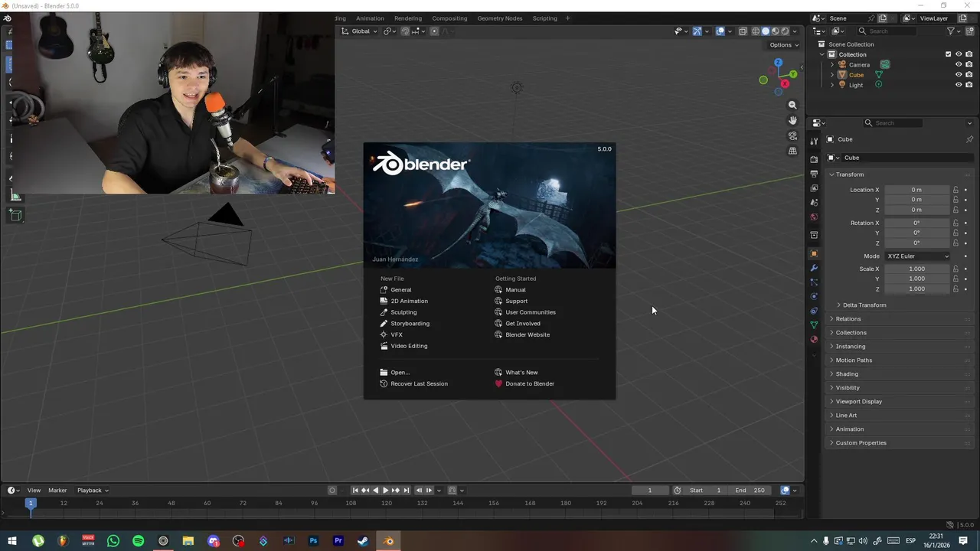
Task: Open the Scene properties tab
Action: coord(814,203)
